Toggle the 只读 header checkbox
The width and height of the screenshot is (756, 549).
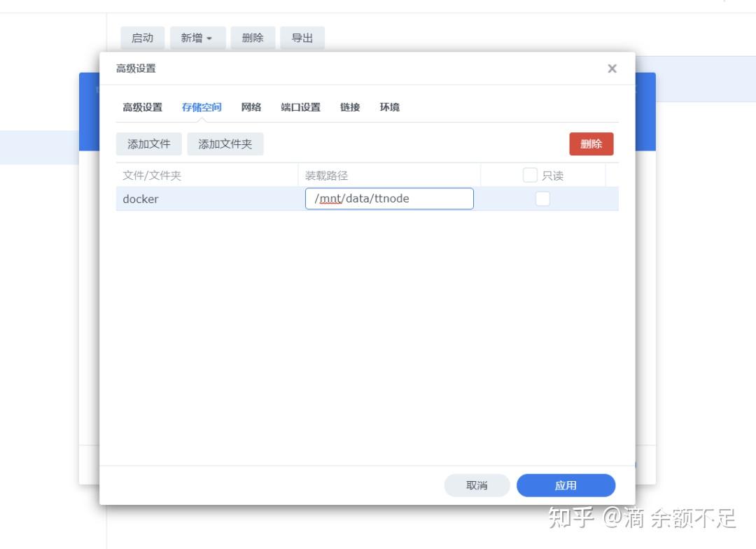[x=530, y=175]
